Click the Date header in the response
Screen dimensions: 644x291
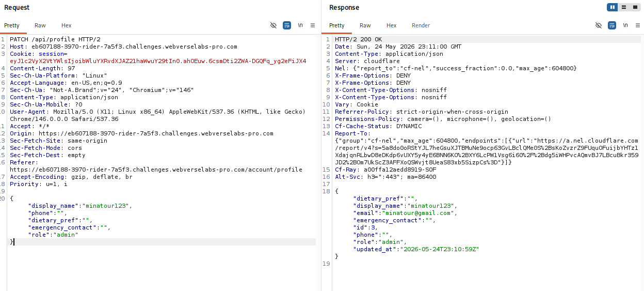[x=398, y=47]
